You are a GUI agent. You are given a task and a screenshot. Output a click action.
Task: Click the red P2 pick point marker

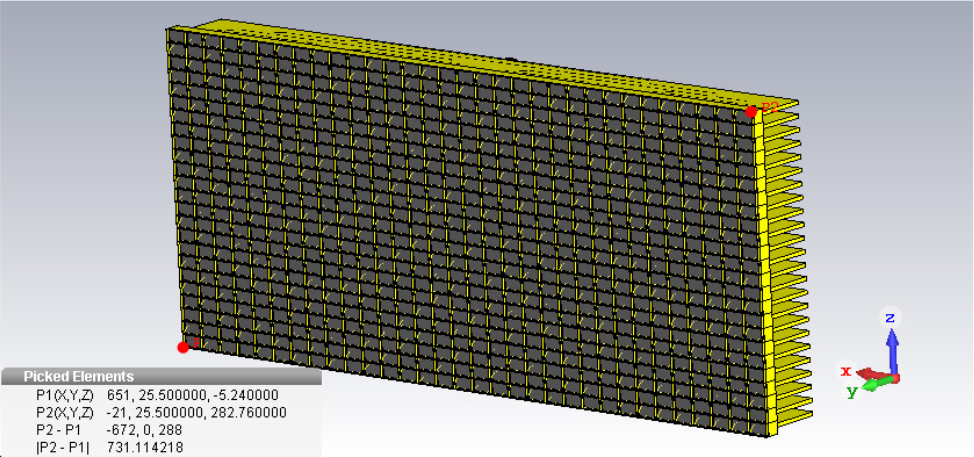pyautogui.click(x=751, y=111)
